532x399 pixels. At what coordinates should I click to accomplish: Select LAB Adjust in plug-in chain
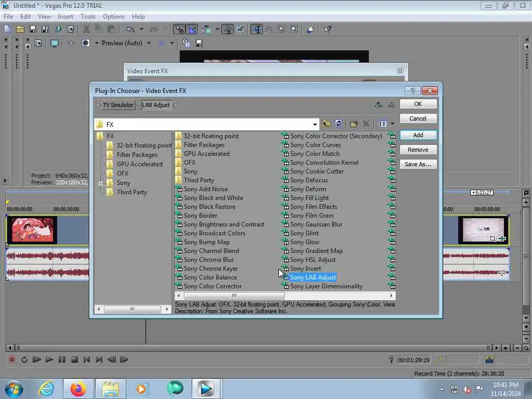tap(156, 105)
